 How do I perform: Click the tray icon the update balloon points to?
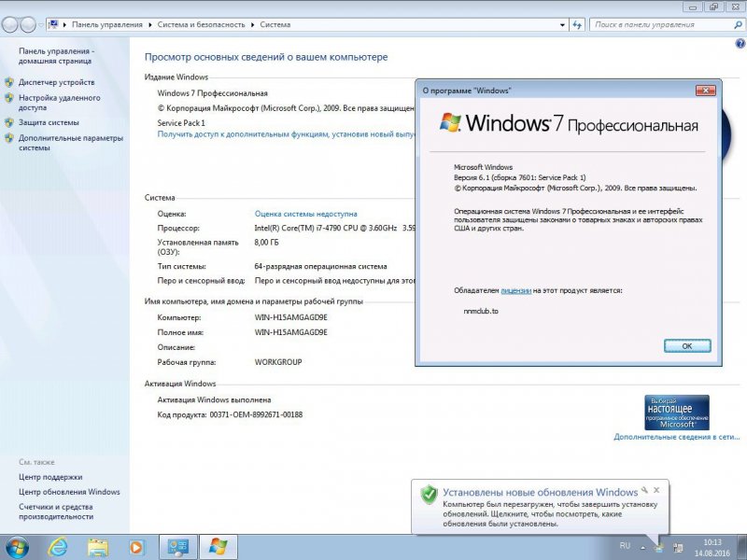659,548
